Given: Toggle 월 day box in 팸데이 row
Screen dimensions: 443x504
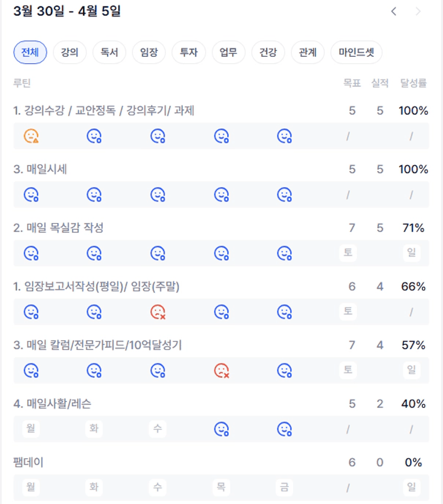Looking at the screenshot, I should point(31,487).
